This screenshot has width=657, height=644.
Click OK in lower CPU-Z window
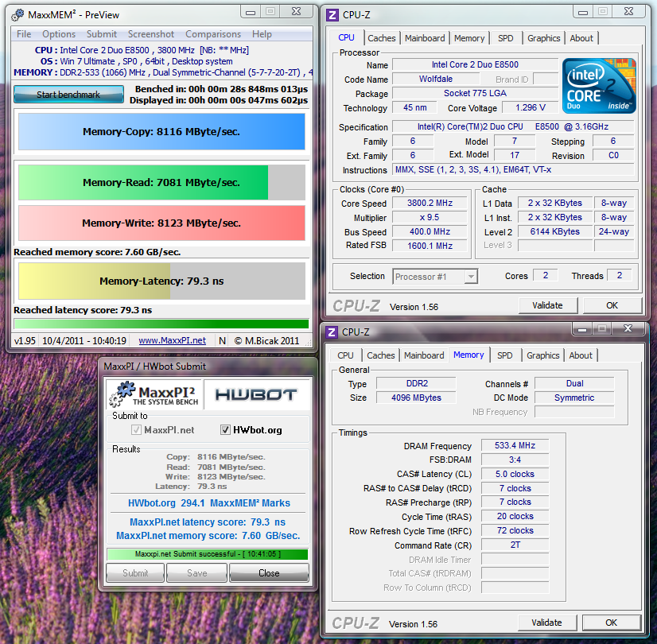(612, 623)
